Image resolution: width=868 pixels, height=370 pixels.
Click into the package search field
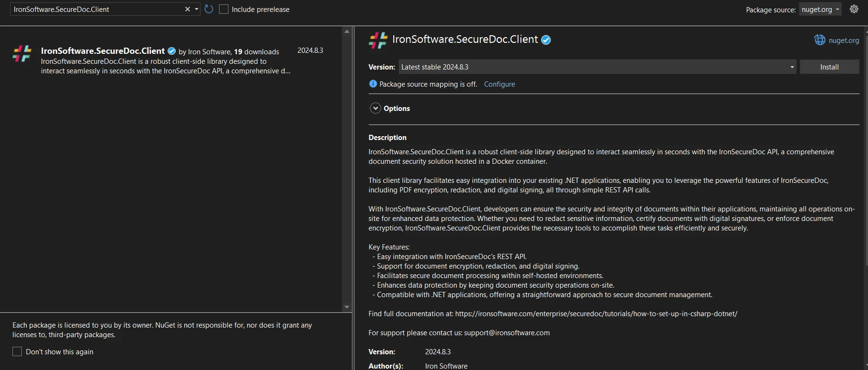(95, 10)
